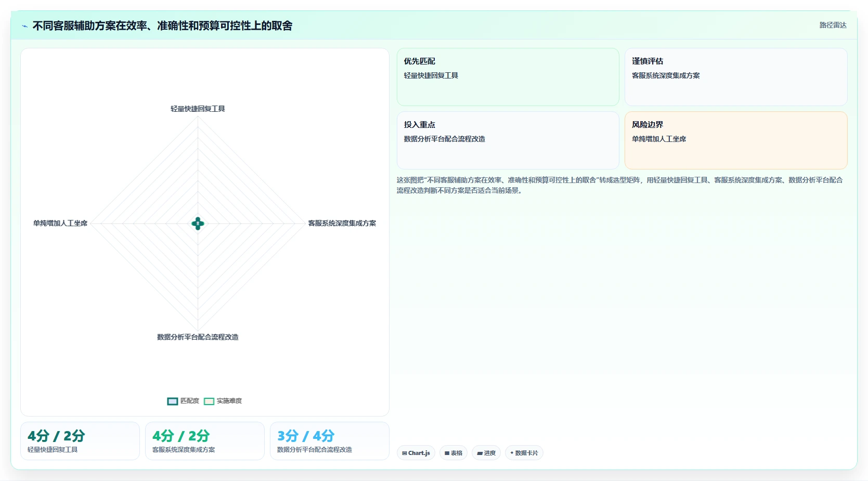Click the Chart.js tag chip
The width and height of the screenshot is (868, 481).
pyautogui.click(x=416, y=453)
